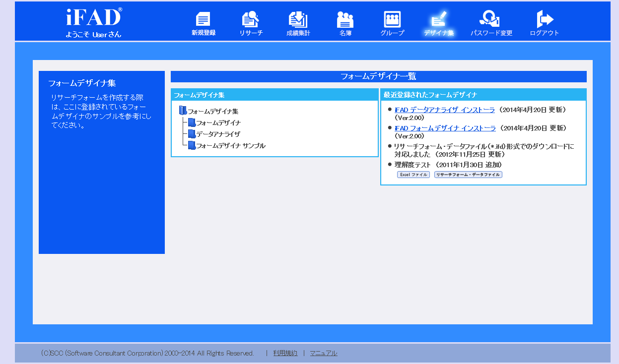This screenshot has height=364, width=619.
Task: Click the Excel ファイル button
Action: tap(413, 175)
